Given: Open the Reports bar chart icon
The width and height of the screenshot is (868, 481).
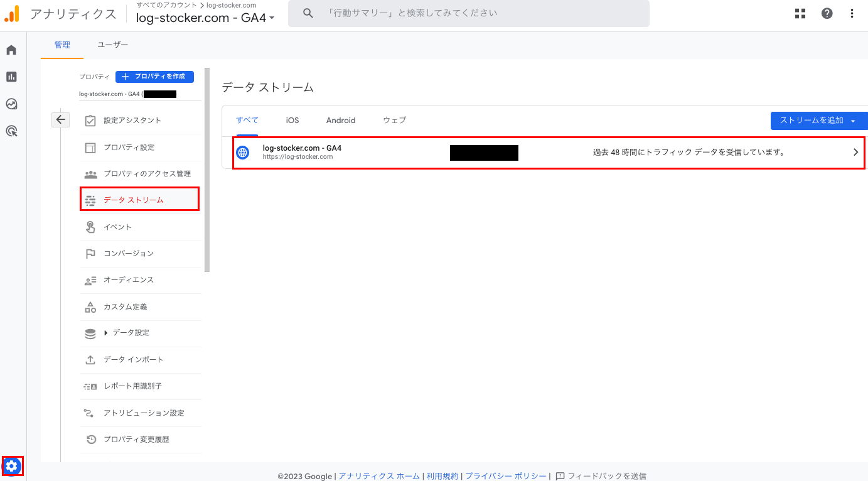Looking at the screenshot, I should 11,77.
